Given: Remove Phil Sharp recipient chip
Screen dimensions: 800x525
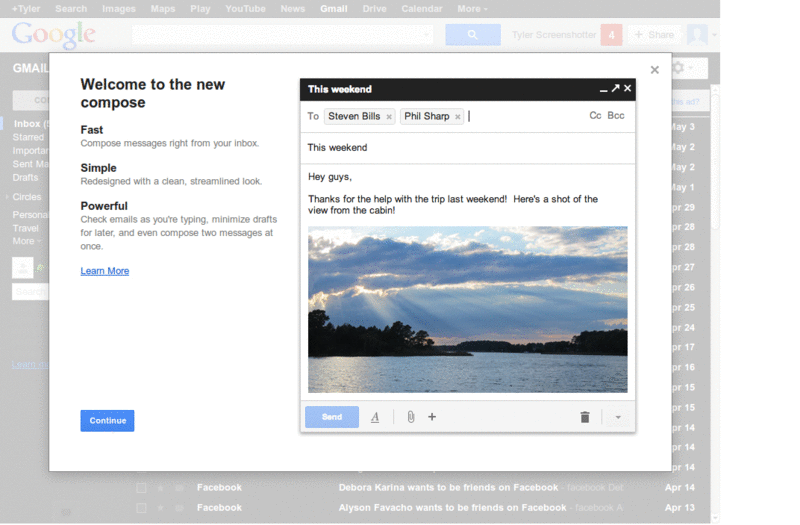Looking at the screenshot, I should pos(458,117).
